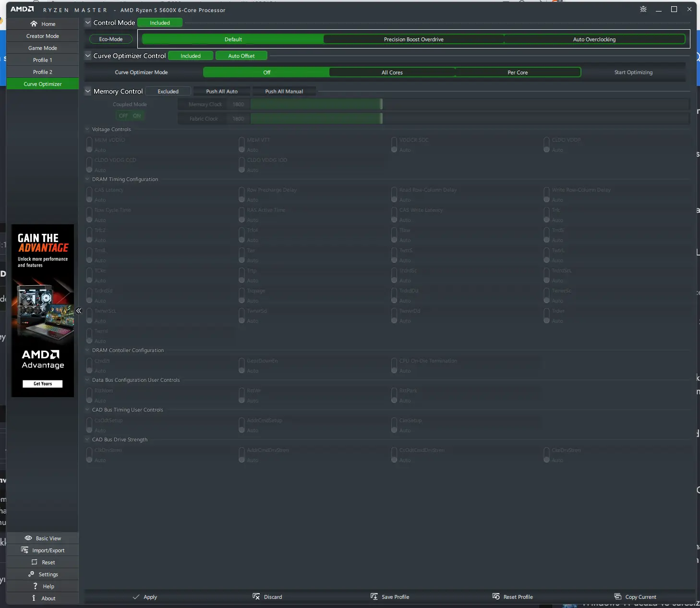The height and width of the screenshot is (608, 700).
Task: Click Push All Auto
Action: click(222, 91)
